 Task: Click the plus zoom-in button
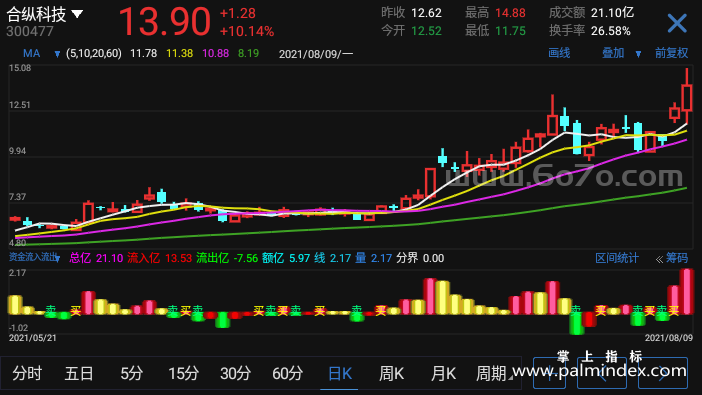[x=549, y=373]
